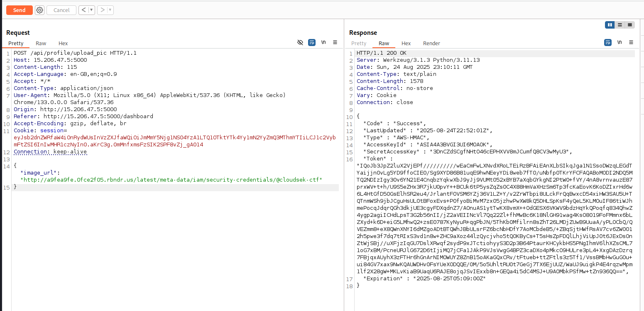644x311 pixels.
Task: Toggle the crossed-eye visibility icon in Request
Action: tap(300, 42)
